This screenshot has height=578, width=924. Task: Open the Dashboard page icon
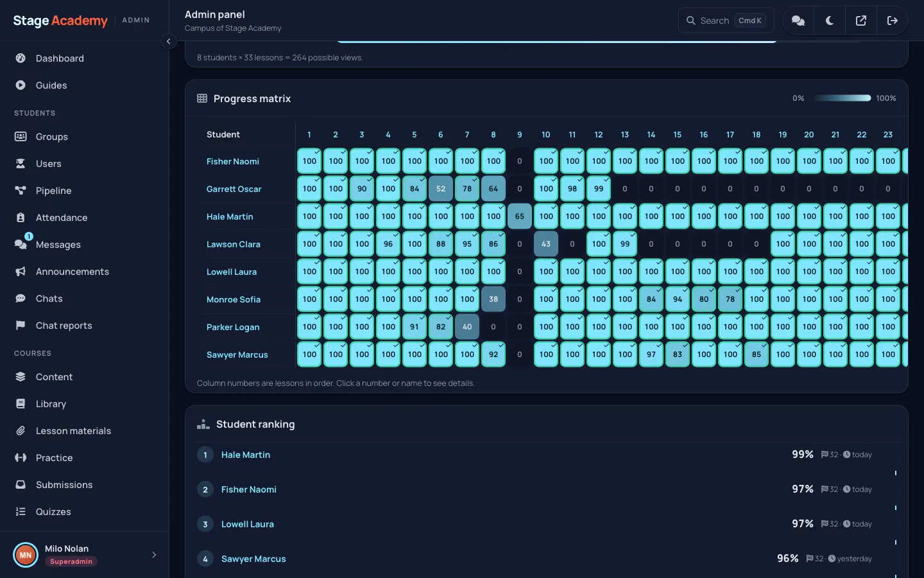click(21, 58)
